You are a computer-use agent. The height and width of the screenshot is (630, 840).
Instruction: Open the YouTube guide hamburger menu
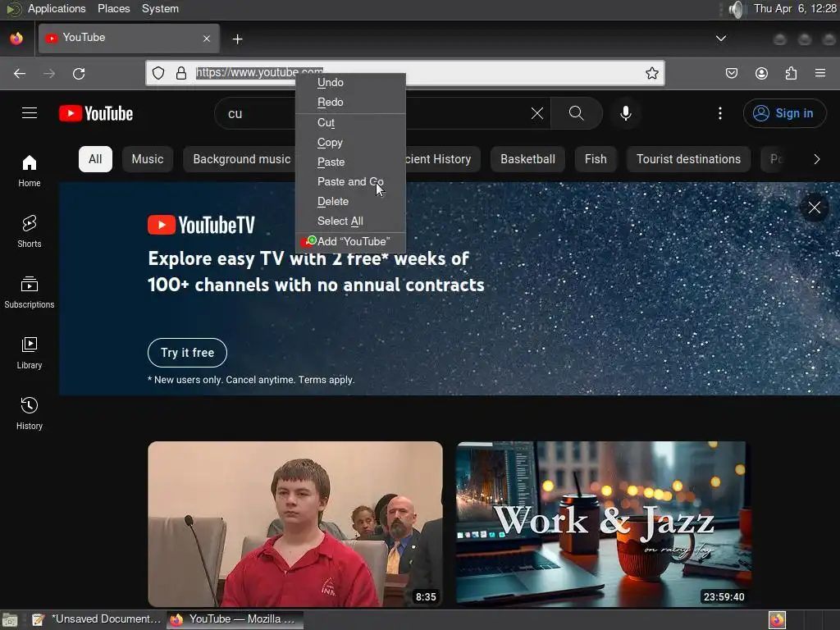click(30, 113)
